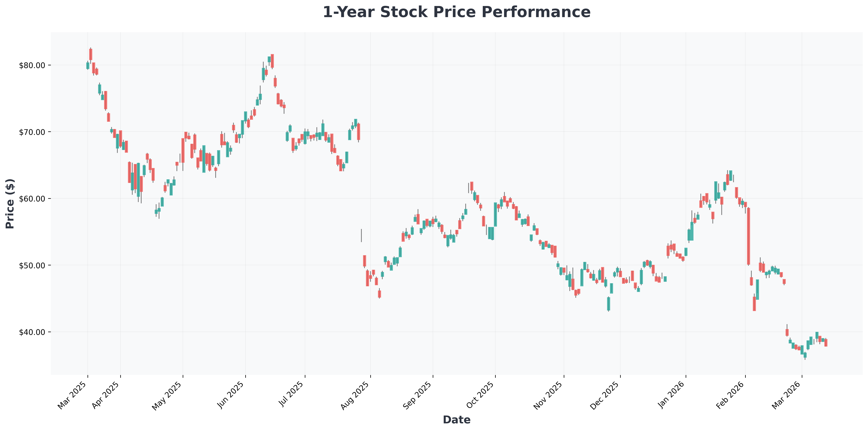Click the chart title '1-Year Stock Price Performance'

pyautogui.click(x=456, y=13)
